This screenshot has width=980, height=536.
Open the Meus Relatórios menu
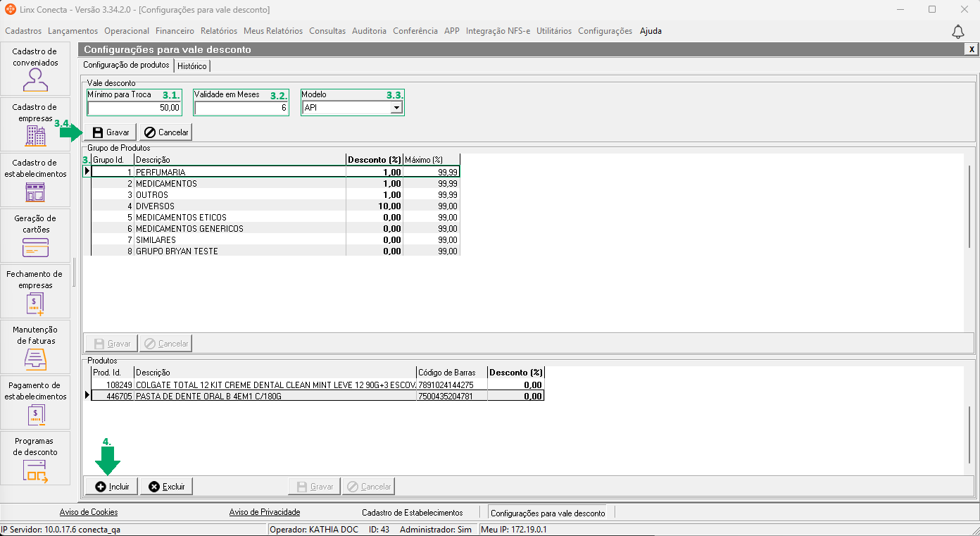pos(273,31)
